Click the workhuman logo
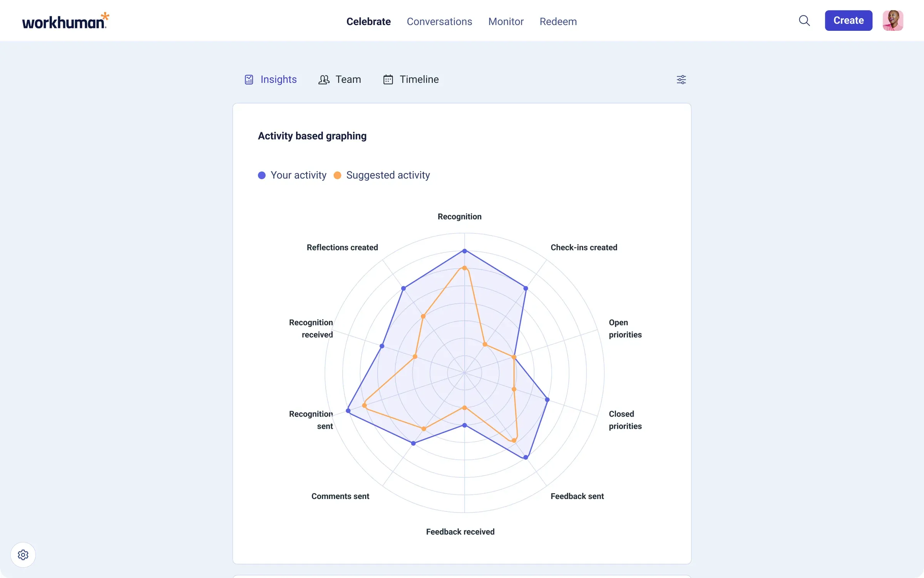This screenshot has height=578, width=924. [65, 21]
